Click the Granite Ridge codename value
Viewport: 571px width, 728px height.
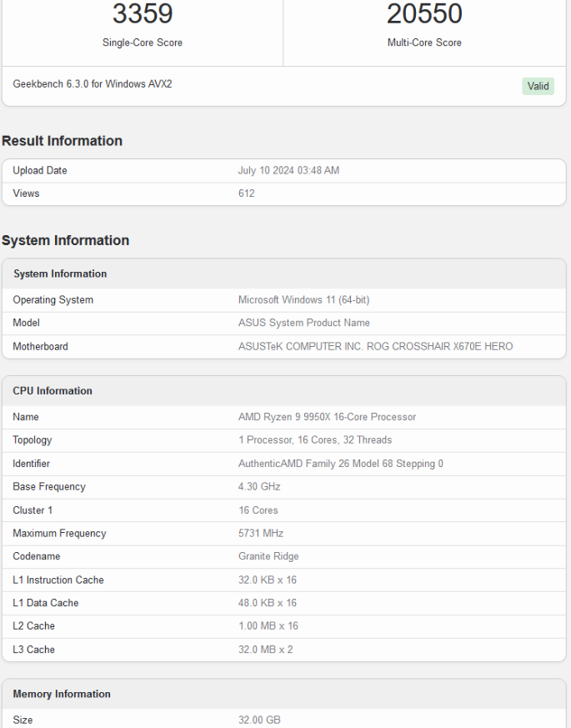coord(268,556)
